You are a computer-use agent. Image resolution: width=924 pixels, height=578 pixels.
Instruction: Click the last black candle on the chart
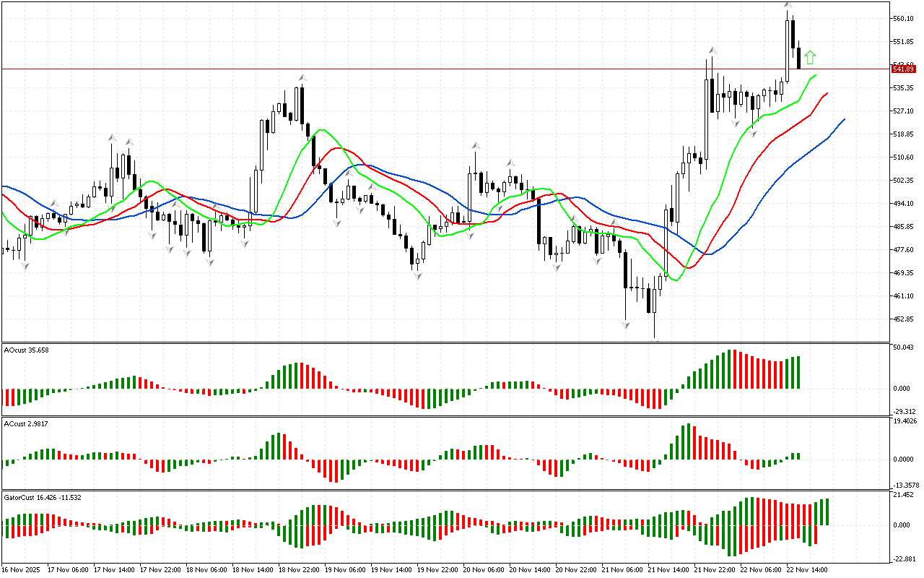point(798,58)
